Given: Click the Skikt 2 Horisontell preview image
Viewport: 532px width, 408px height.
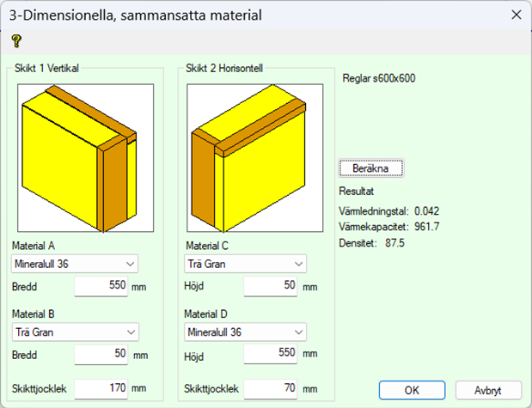Looking at the screenshot, I should tap(248, 157).
